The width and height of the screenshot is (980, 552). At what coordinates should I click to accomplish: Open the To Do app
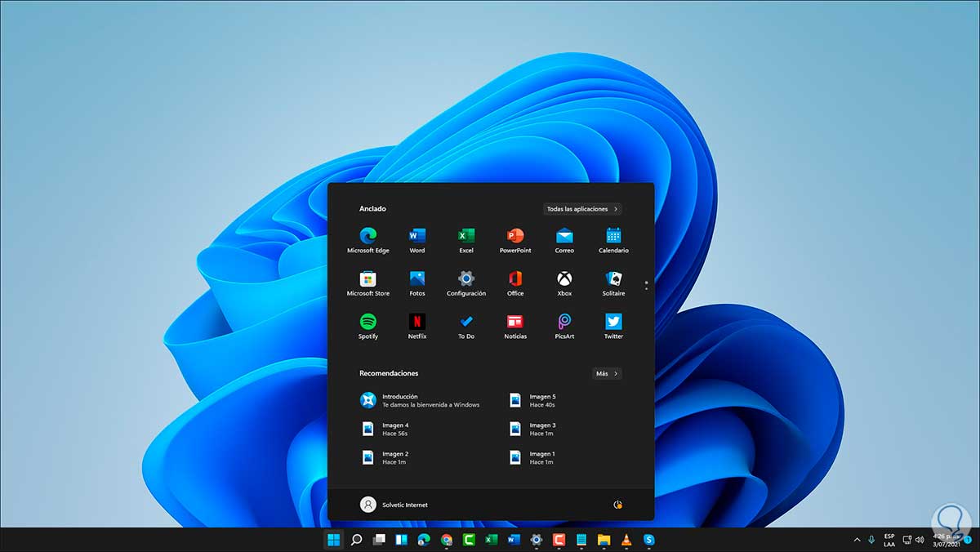click(x=466, y=326)
